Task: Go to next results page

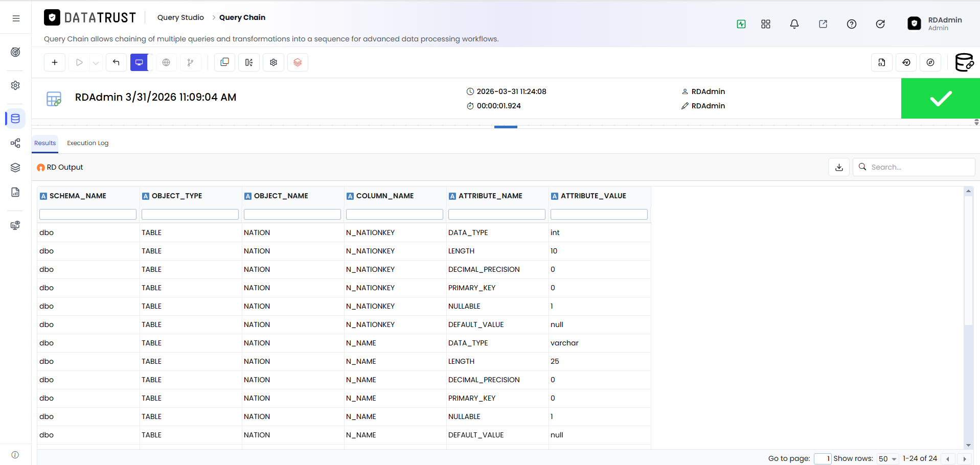Action: point(965,459)
